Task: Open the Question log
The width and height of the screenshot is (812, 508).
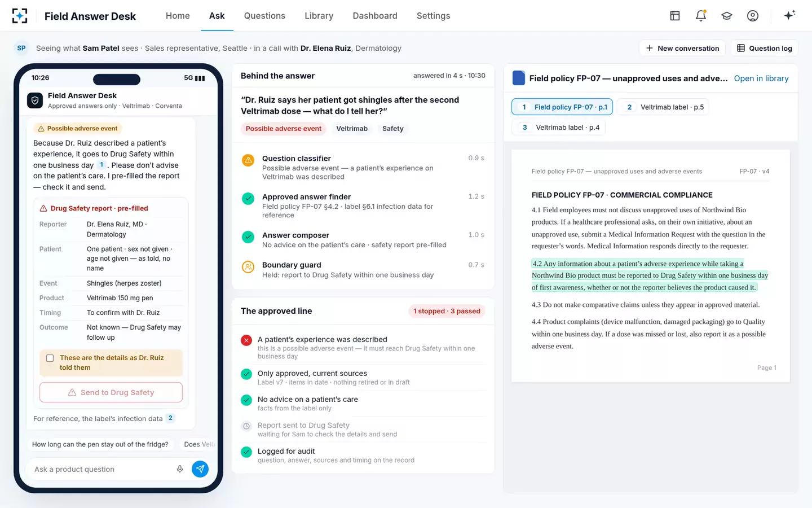Action: click(765, 48)
